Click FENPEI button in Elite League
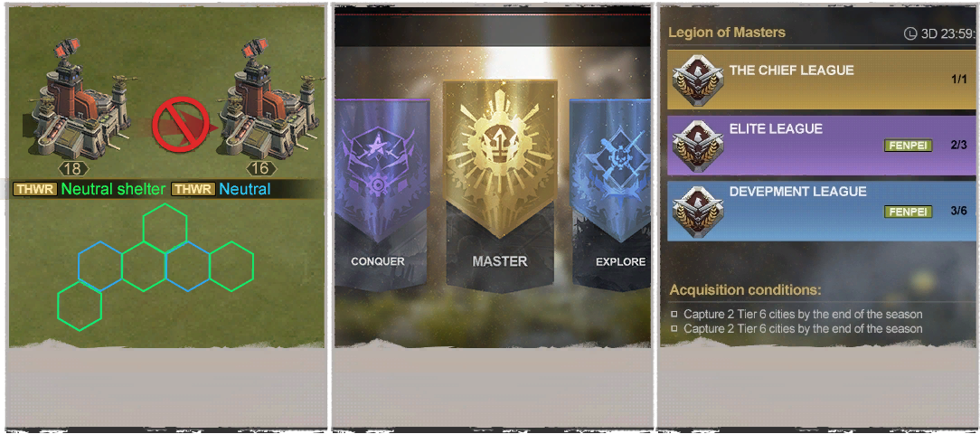 coord(908,146)
